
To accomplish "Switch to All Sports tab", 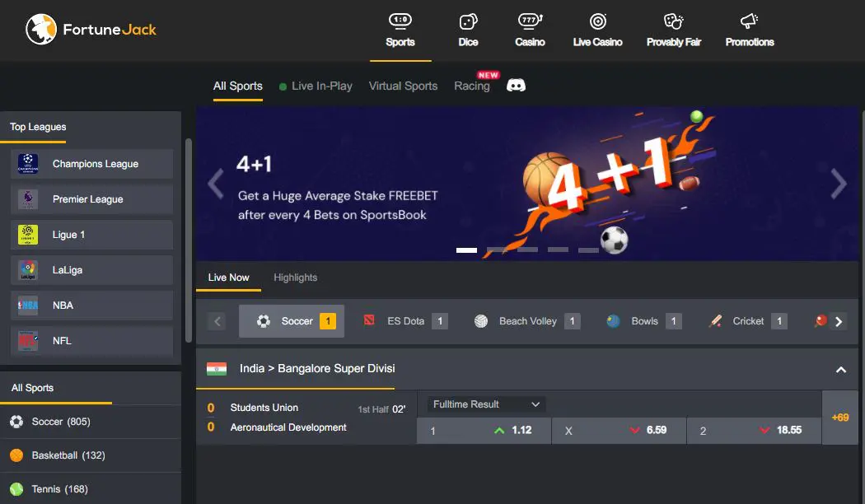I will click(x=238, y=86).
